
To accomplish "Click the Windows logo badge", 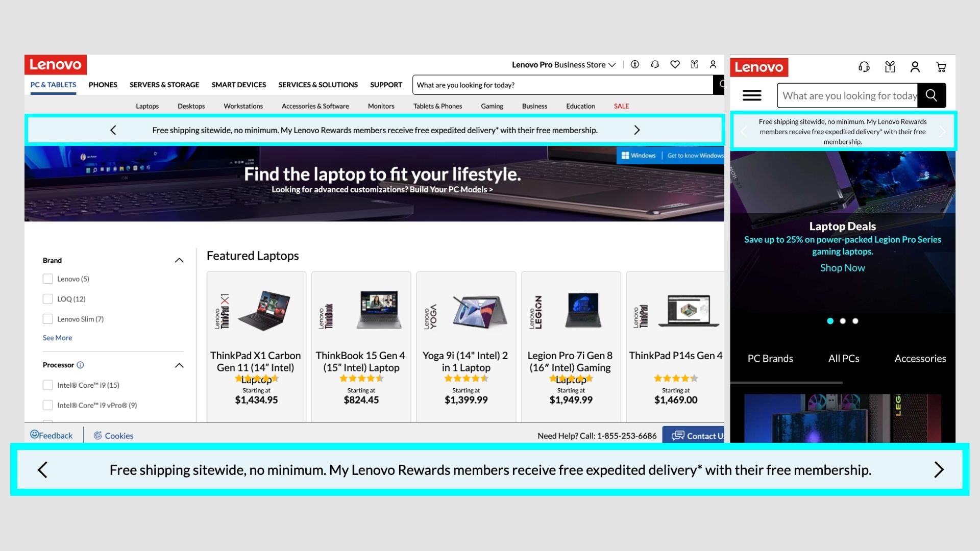I will click(x=639, y=156).
